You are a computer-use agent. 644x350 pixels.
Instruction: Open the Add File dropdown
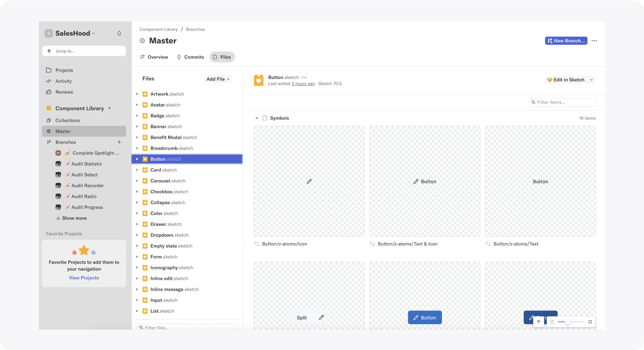click(x=218, y=79)
